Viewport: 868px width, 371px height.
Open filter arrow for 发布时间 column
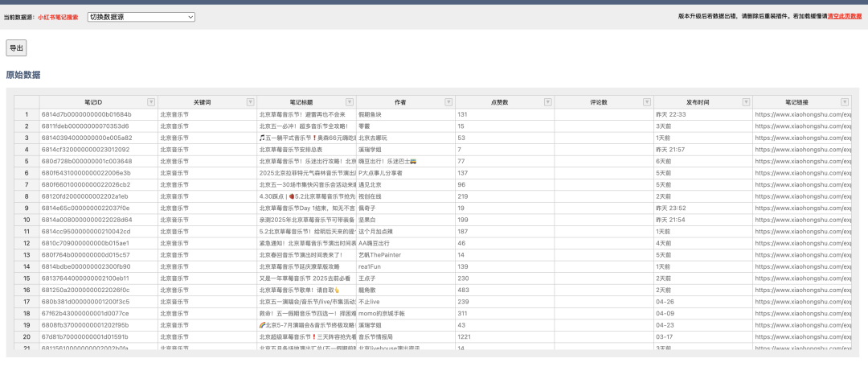point(746,102)
